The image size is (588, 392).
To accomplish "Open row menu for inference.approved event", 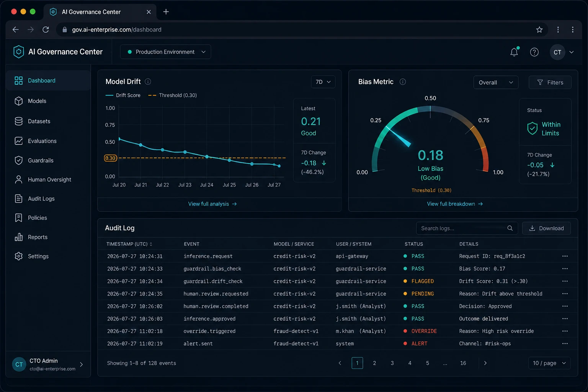I will (565, 319).
